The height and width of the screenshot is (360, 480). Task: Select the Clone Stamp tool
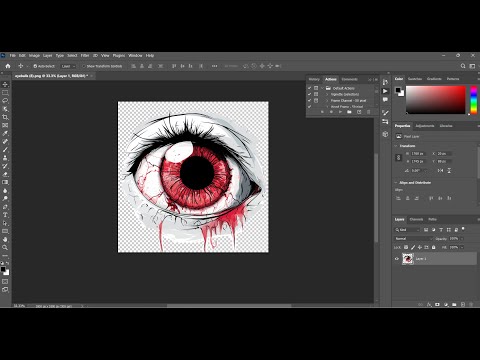(x=5, y=158)
